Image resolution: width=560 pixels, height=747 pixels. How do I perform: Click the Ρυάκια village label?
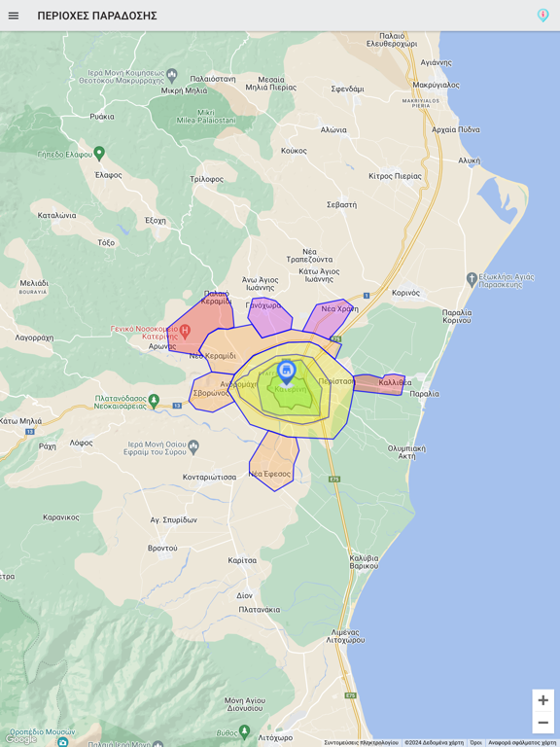point(102,117)
